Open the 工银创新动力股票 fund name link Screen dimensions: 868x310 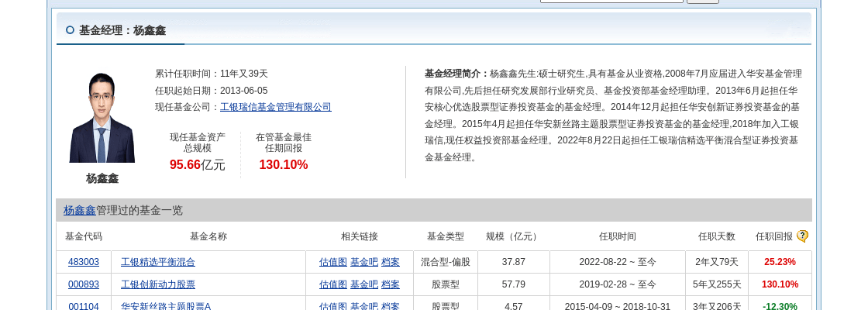tap(158, 284)
